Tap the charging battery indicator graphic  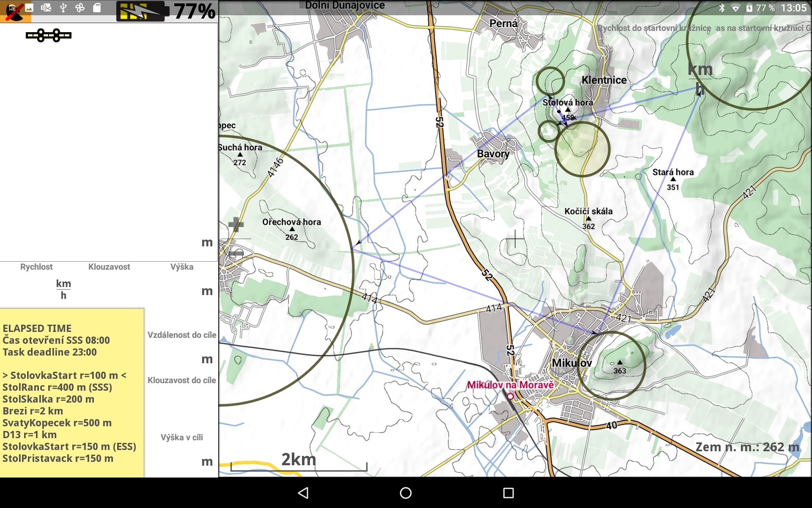coord(143,11)
